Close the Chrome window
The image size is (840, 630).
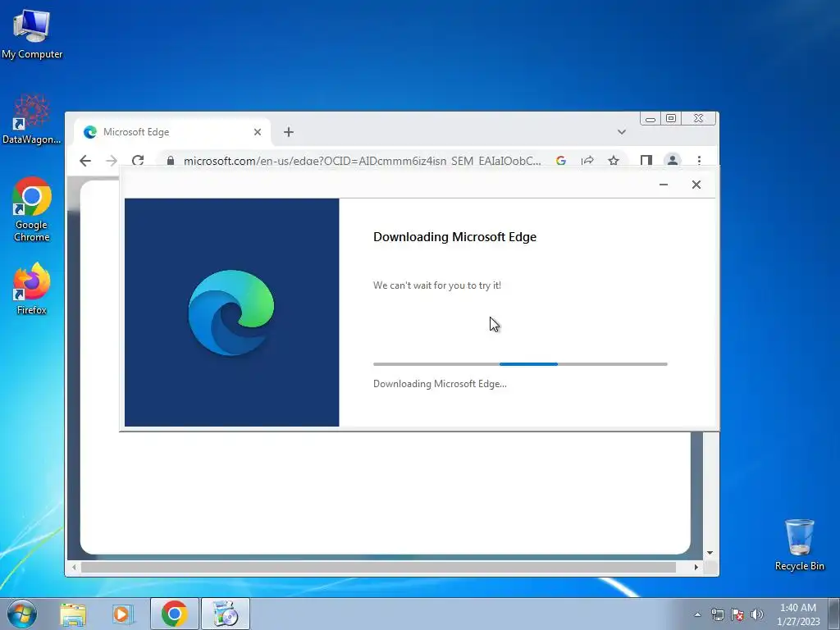point(699,118)
